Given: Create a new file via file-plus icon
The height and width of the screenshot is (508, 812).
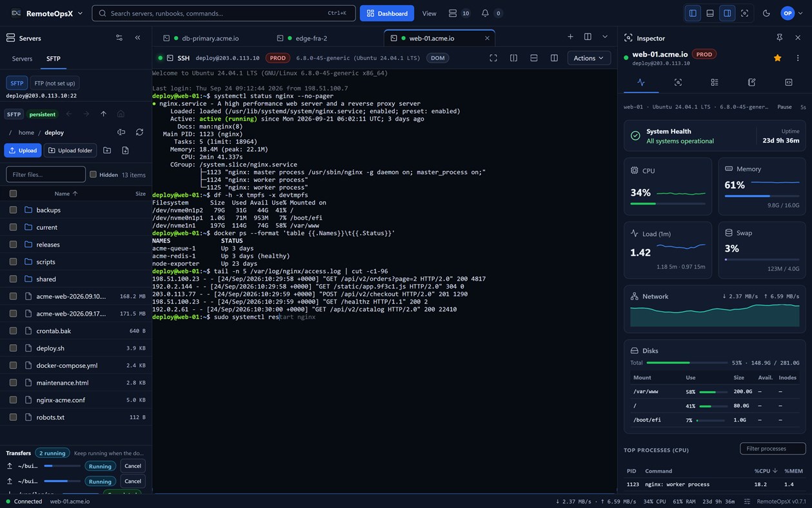Looking at the screenshot, I should 125,150.
